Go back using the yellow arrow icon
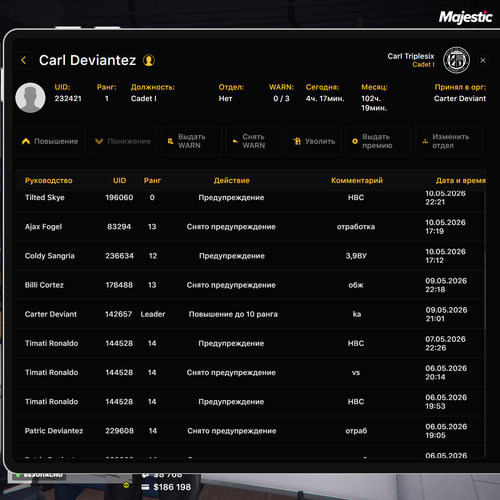 (x=24, y=60)
